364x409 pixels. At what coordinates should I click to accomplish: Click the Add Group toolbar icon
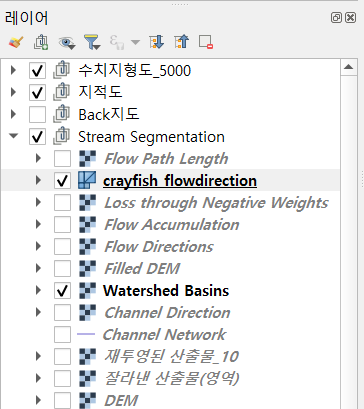pyautogui.click(x=41, y=42)
